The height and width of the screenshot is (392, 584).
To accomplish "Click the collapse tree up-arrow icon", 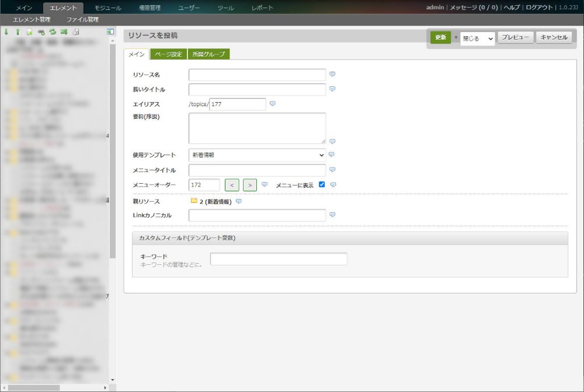I will tap(18, 32).
